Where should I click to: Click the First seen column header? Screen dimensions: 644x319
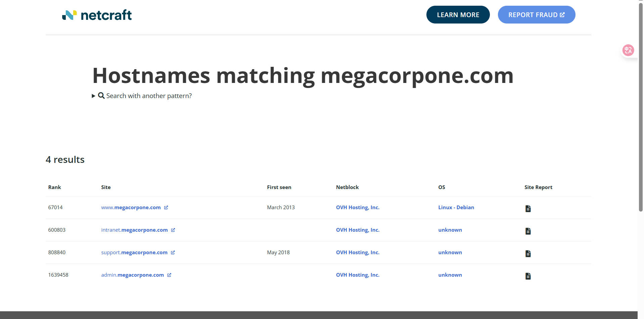click(x=279, y=187)
